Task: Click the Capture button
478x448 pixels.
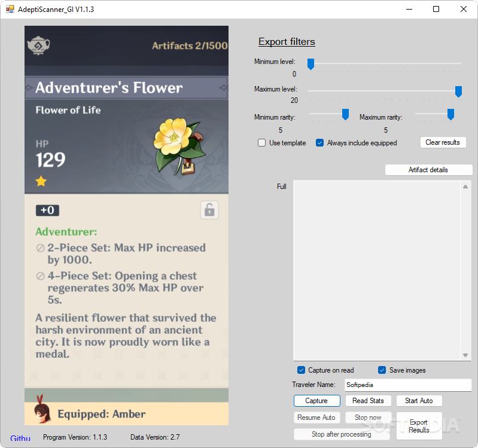Action: 316,401
